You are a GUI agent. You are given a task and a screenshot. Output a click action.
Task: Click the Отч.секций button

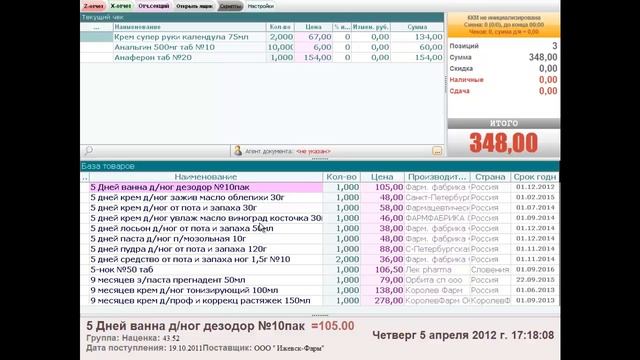point(153,6)
